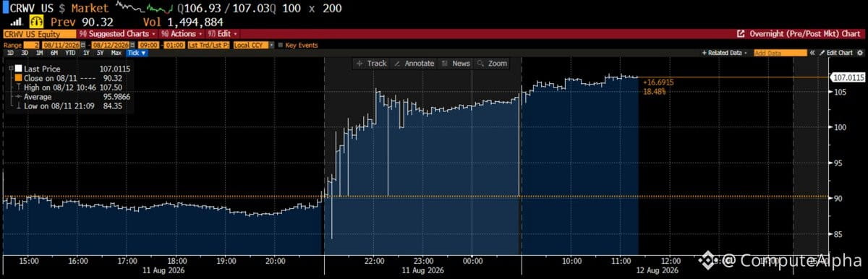The image size is (868, 279).
Task: Click the 18.48% percent change label
Action: (654, 91)
